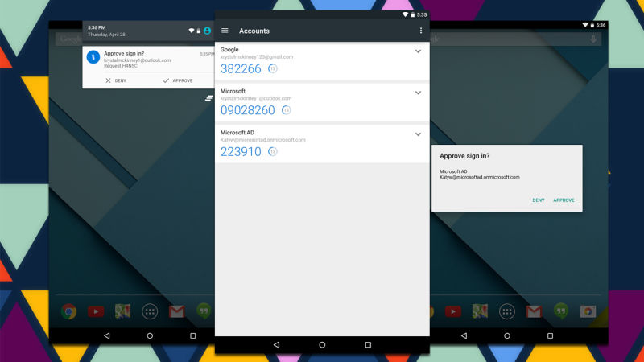Image resolution: width=644 pixels, height=362 pixels.
Task: Click the countdown timer beside code 223910
Action: (273, 151)
